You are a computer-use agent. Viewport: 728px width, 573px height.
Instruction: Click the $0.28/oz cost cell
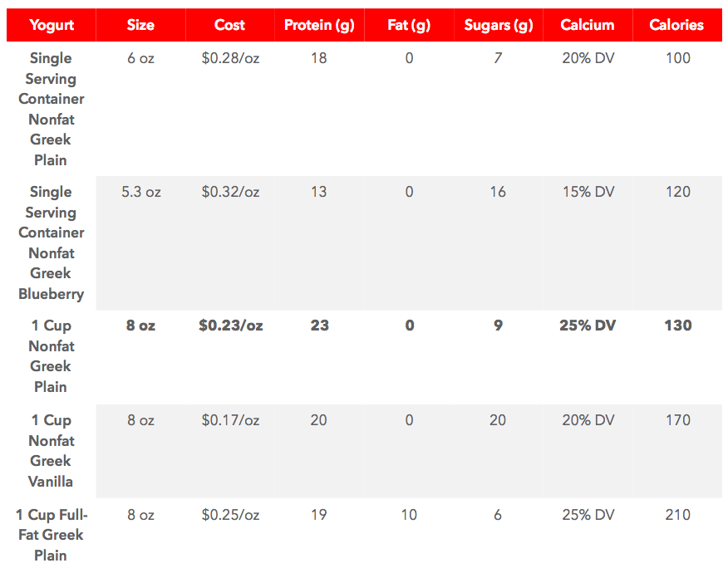pos(230,58)
